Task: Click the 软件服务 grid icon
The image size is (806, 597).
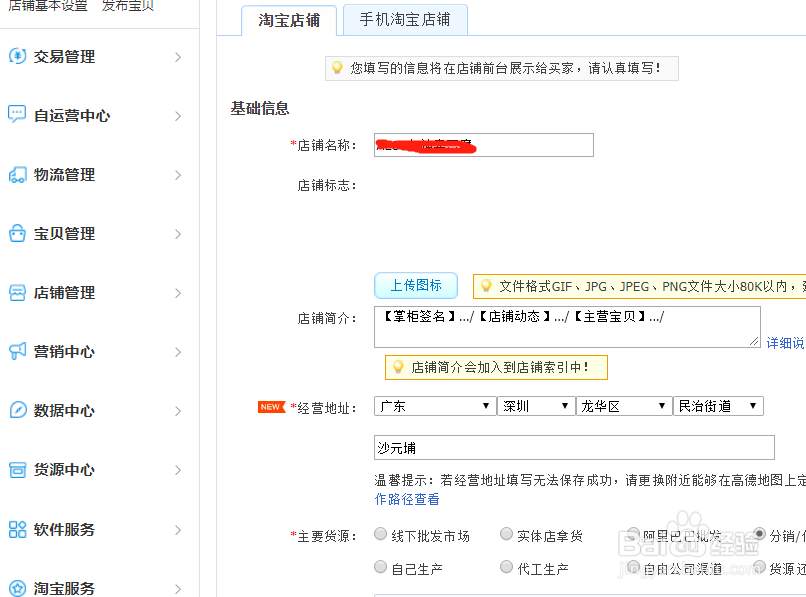Action: 17,529
